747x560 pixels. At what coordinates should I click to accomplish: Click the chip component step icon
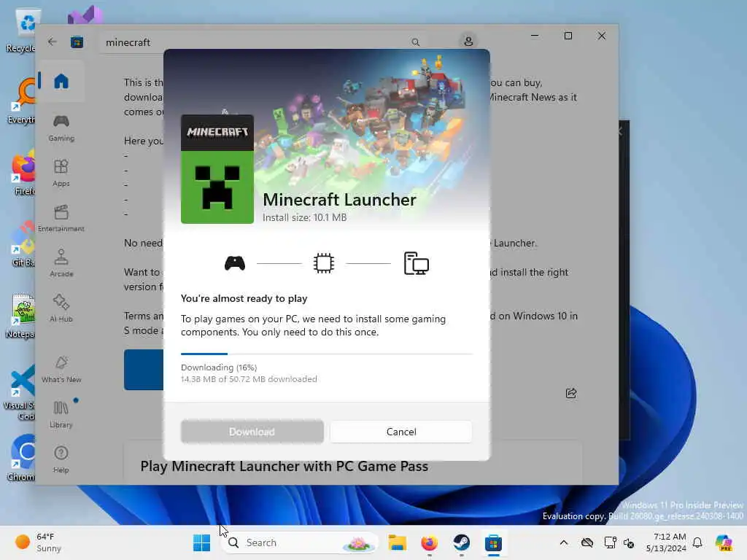tap(323, 262)
